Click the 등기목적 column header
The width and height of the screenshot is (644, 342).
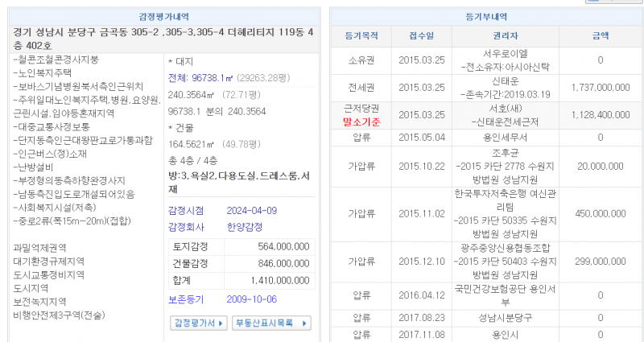[361, 36]
